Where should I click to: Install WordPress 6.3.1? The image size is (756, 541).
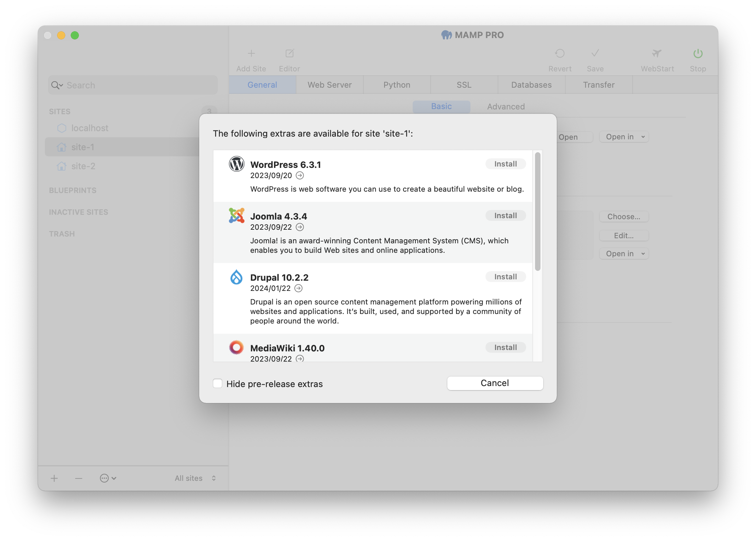point(505,163)
